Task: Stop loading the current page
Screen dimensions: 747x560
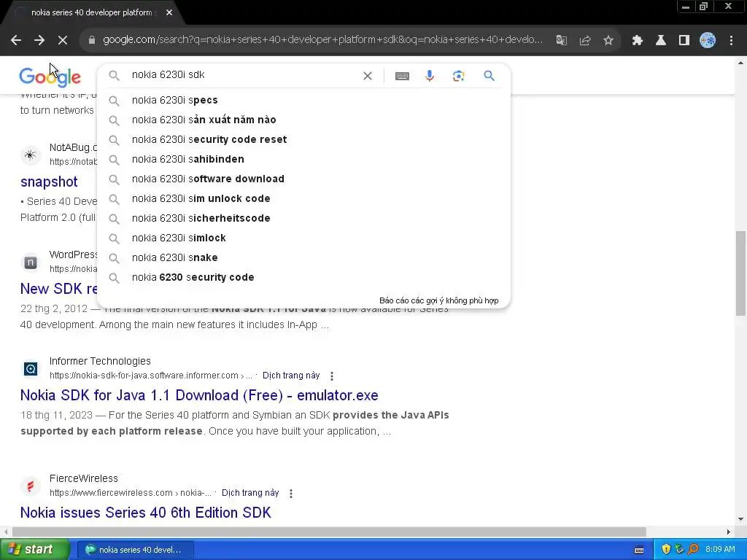Action: click(63, 41)
